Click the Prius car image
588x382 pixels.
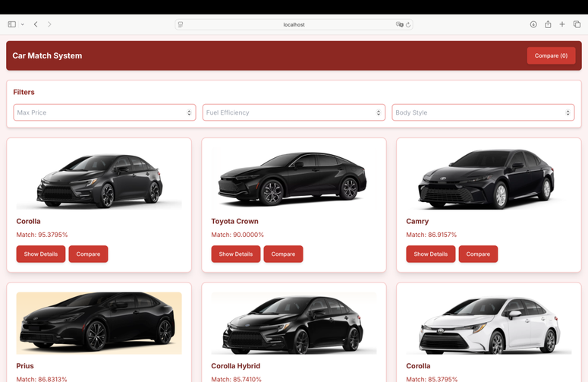click(x=99, y=323)
